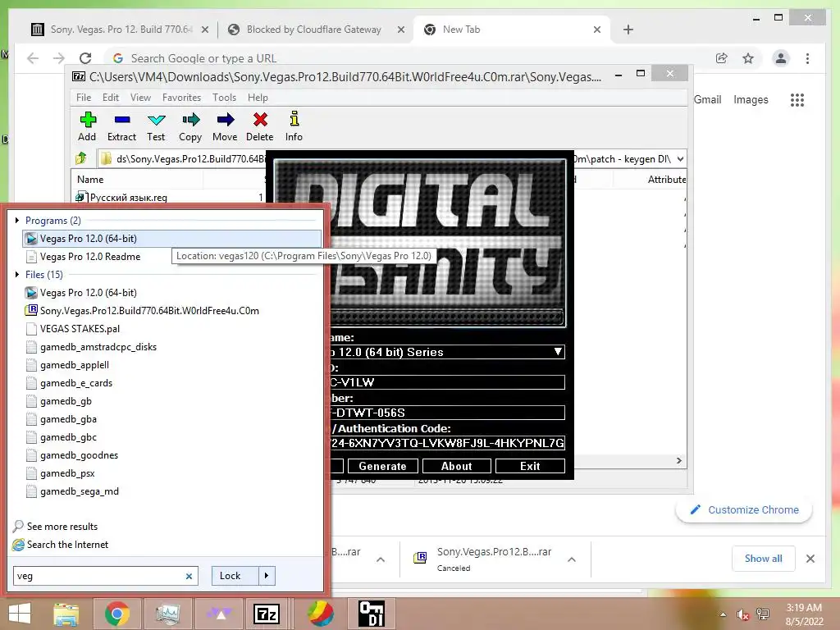This screenshot has height=630, width=840.
Task: Click About button in keygen
Action: [456, 466]
